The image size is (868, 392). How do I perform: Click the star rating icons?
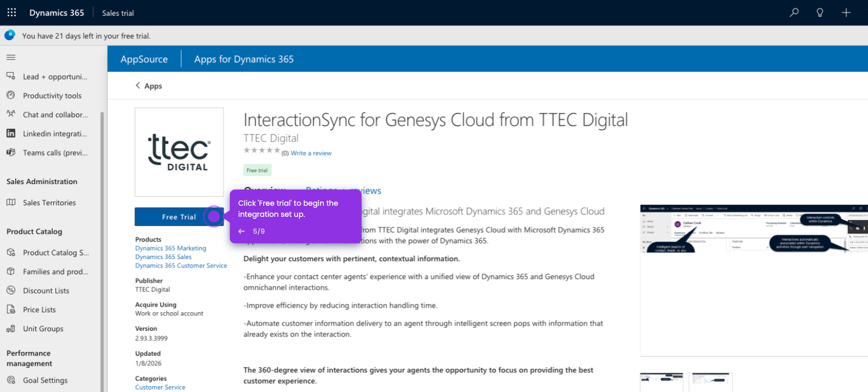(x=262, y=150)
